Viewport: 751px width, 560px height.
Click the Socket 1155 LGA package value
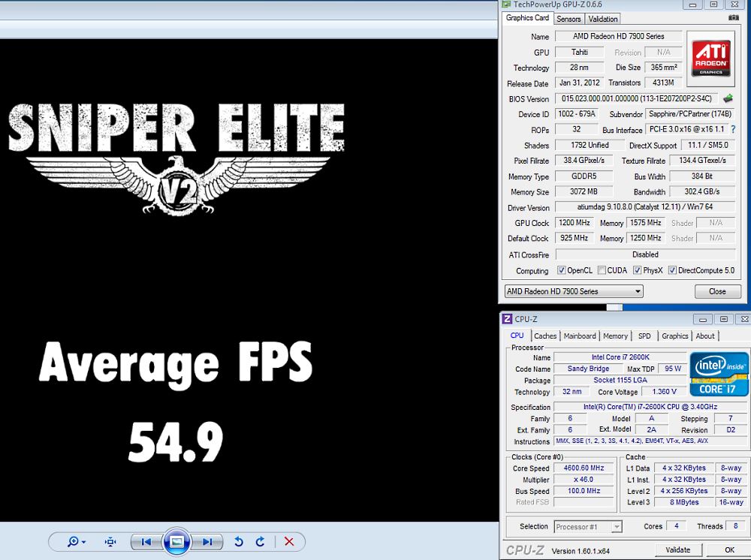[620, 380]
